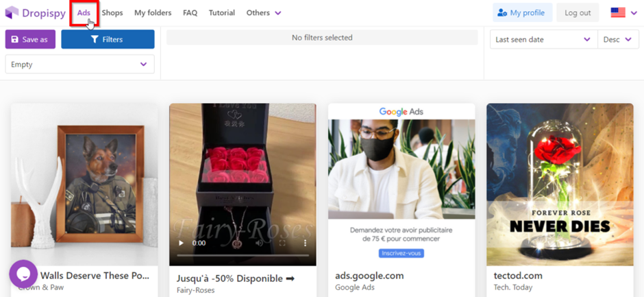Change the Last seen date sort field

point(543,40)
